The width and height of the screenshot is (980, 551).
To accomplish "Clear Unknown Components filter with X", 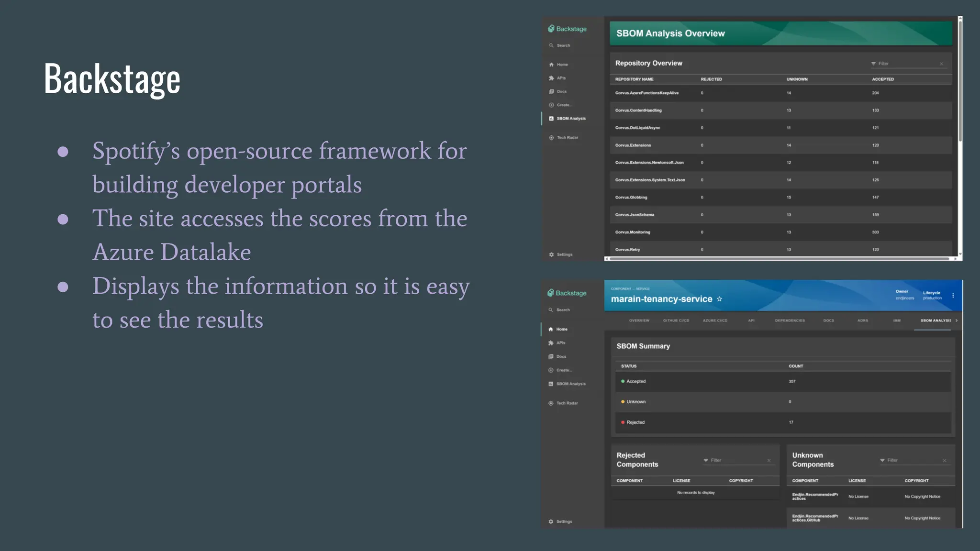I will pos(945,461).
